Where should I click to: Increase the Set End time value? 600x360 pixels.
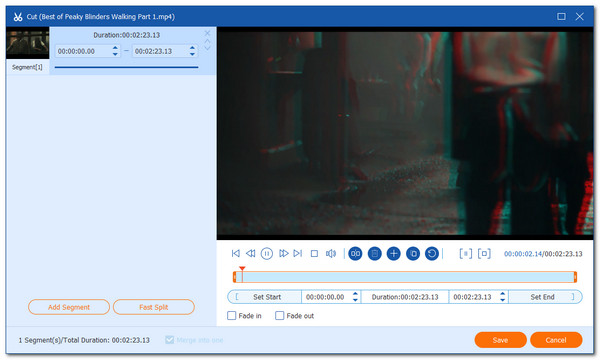(x=502, y=294)
